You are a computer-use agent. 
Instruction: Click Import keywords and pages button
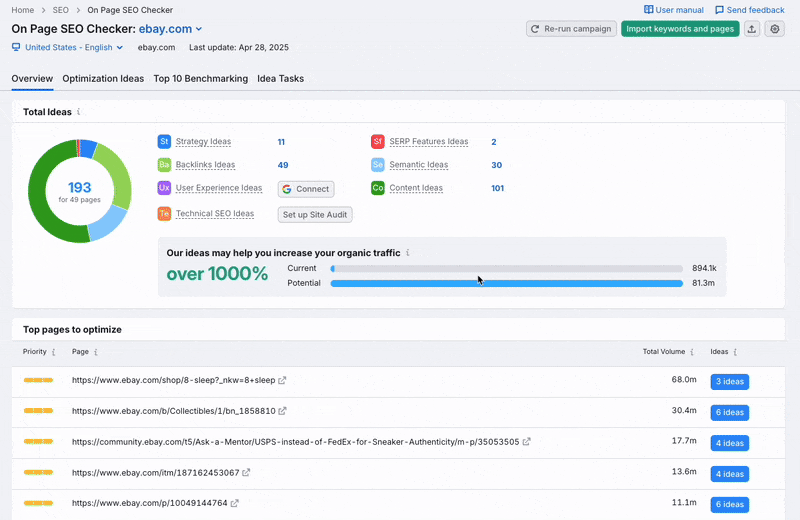[680, 29]
